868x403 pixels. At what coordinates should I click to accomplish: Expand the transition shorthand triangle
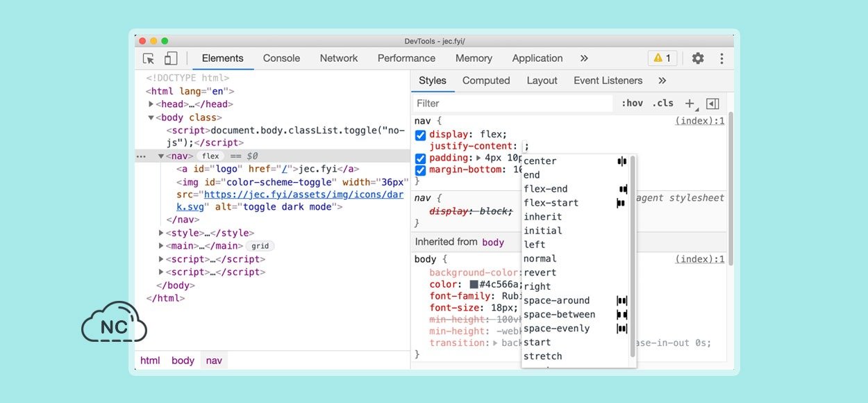pos(495,343)
